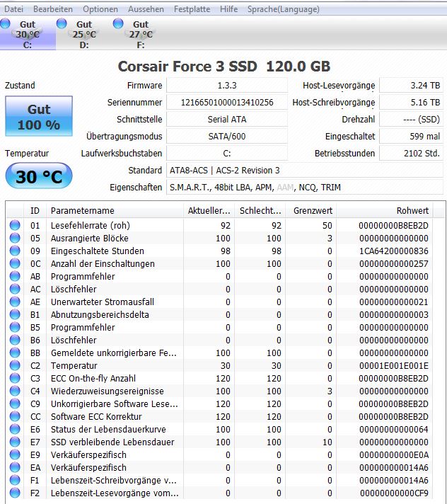
Task: Click the Übertragungsmodus field SATA/600
Action: [x=227, y=137]
